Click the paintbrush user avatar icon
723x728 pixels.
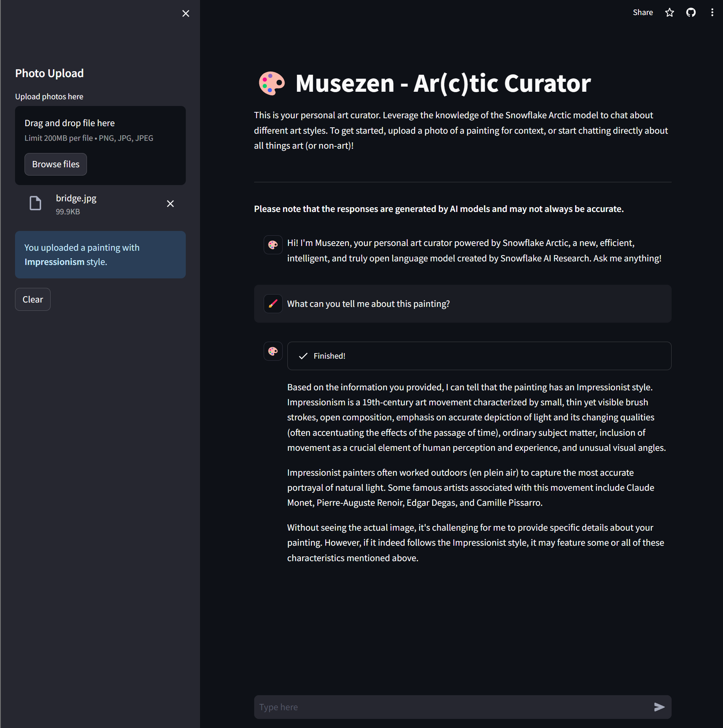pyautogui.click(x=273, y=304)
